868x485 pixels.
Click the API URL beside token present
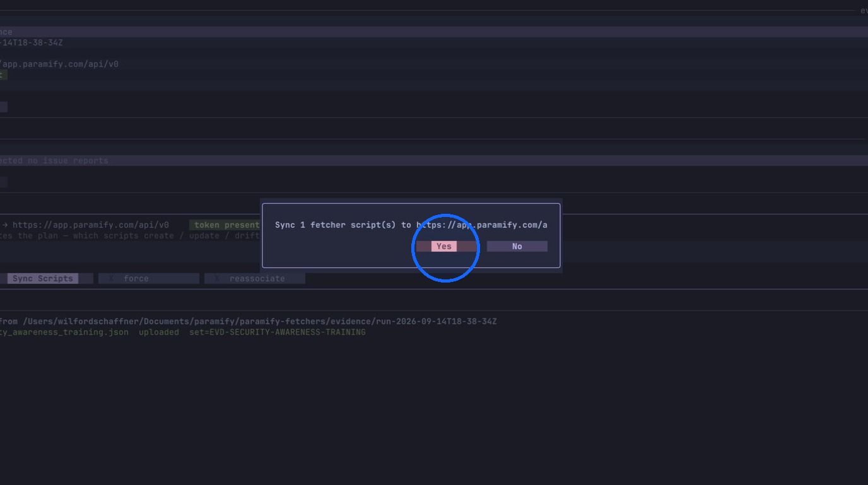click(x=91, y=225)
